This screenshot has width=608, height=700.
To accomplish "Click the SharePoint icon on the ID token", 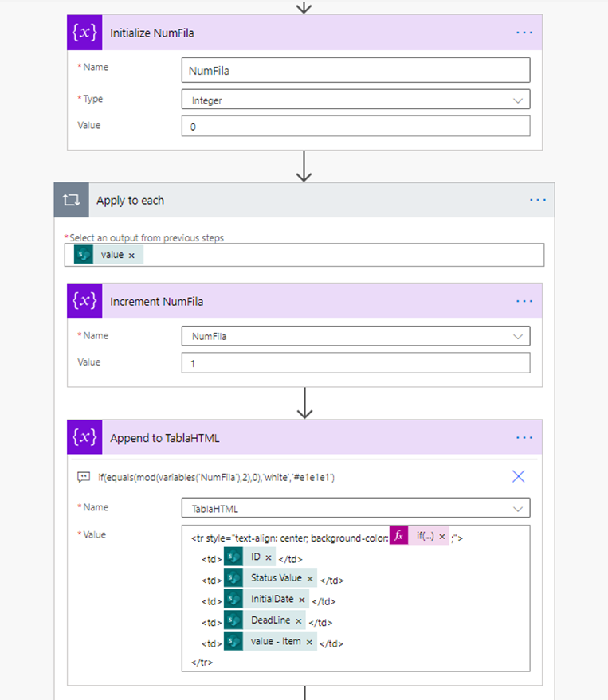I will [x=233, y=556].
